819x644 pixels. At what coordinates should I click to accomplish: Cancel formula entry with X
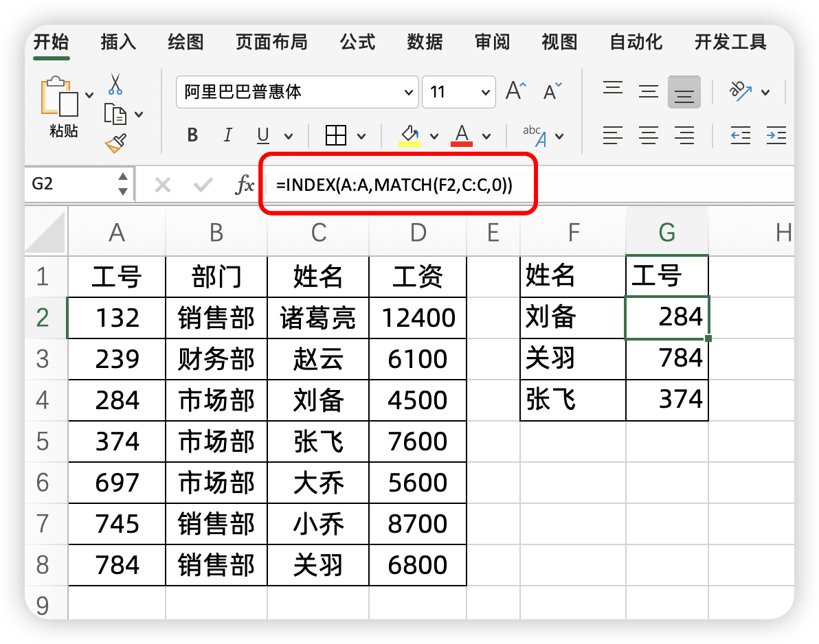coord(162,185)
